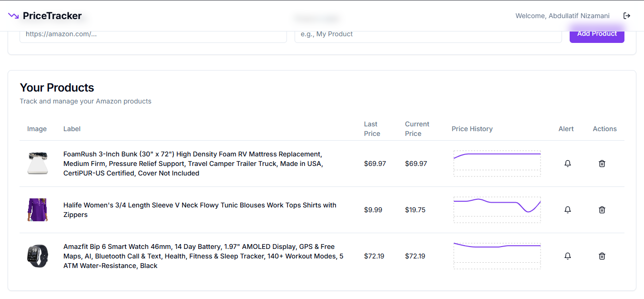Click the Amazon URL input field
The width and height of the screenshot is (644, 299).
coord(153,34)
